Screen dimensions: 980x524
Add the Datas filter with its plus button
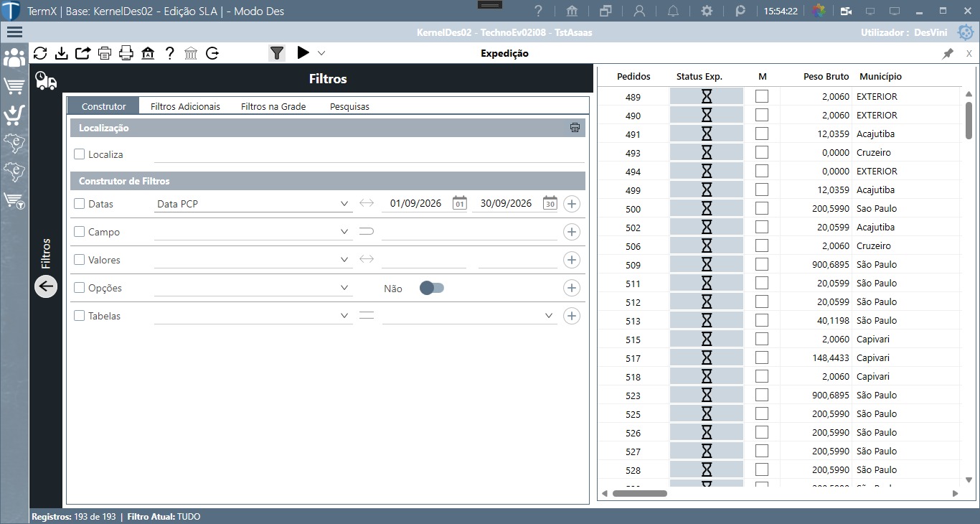click(x=572, y=204)
